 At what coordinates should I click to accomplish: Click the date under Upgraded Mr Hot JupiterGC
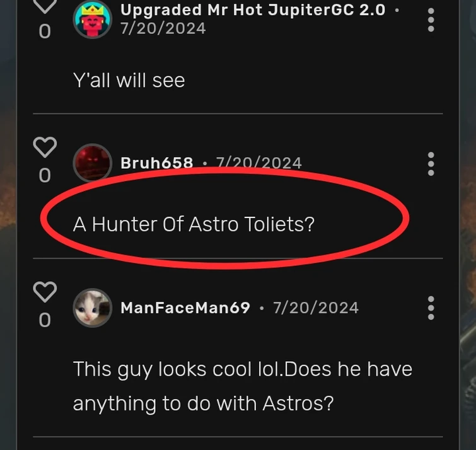(163, 29)
